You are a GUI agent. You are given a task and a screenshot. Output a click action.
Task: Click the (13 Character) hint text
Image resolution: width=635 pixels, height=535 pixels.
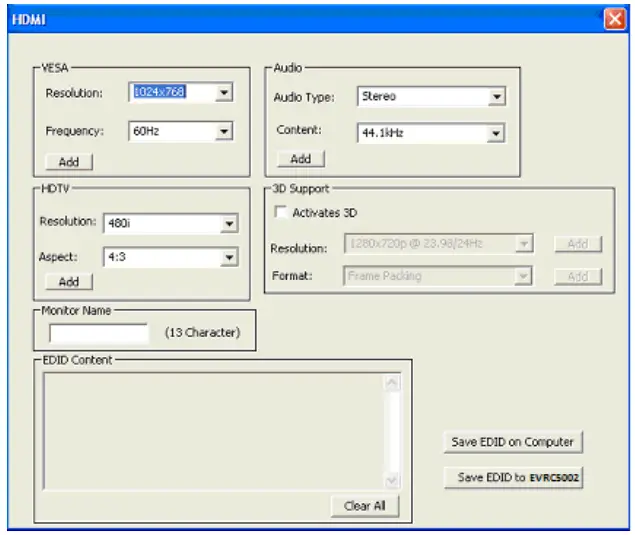202,333
